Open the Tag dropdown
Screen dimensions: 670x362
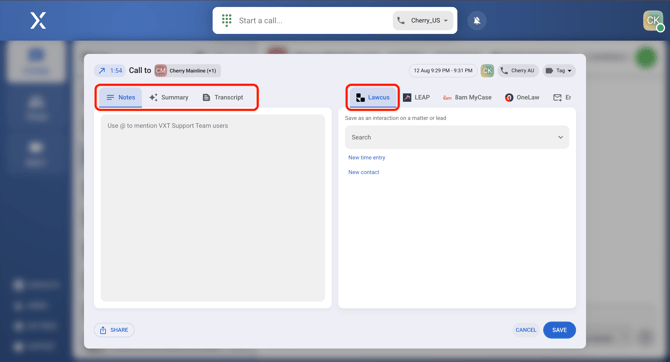559,71
